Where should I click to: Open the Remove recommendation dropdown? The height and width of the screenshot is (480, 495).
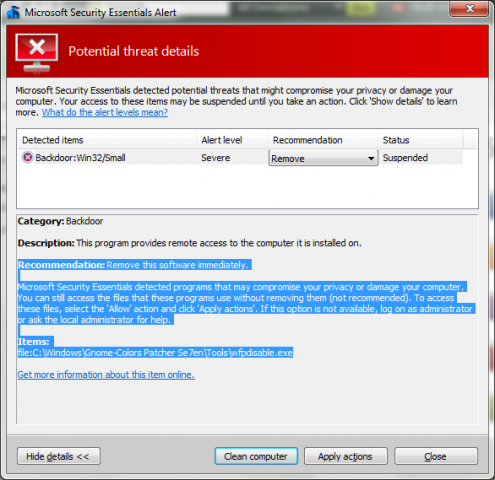(323, 158)
